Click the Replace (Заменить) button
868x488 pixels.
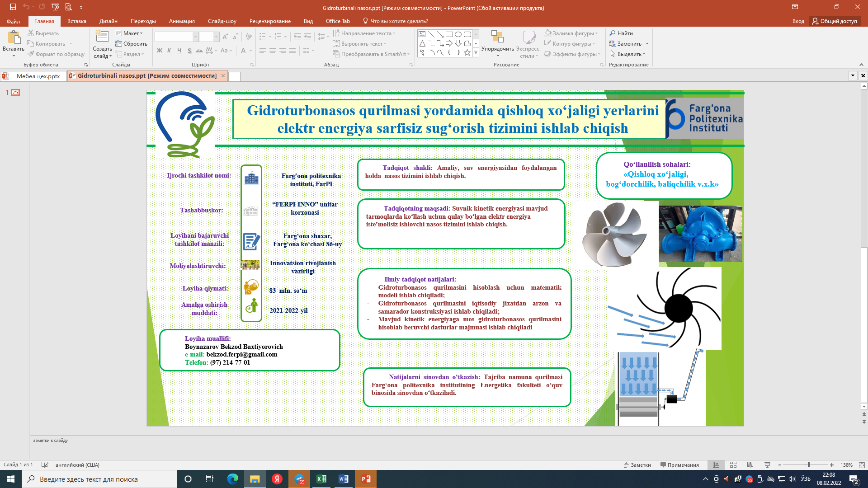(x=629, y=43)
